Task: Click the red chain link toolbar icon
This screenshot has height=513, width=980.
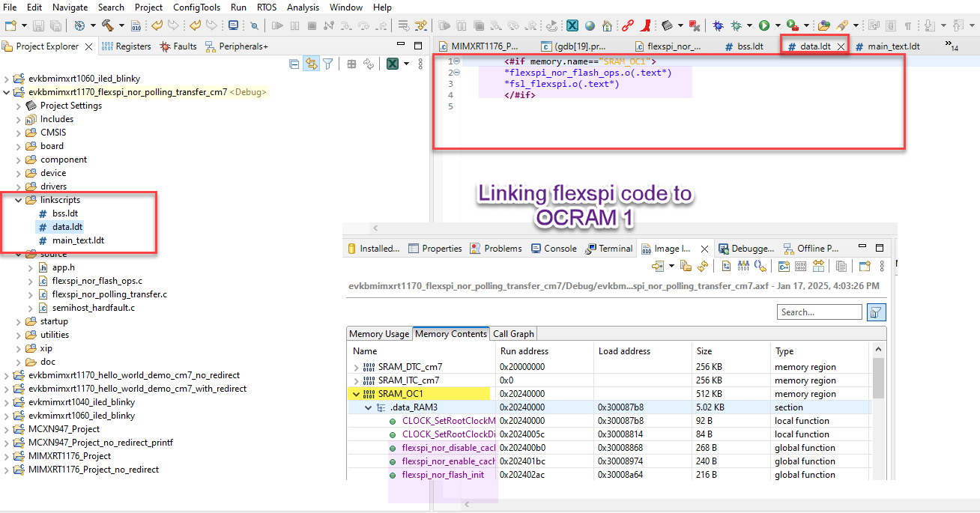Action: click(628, 25)
